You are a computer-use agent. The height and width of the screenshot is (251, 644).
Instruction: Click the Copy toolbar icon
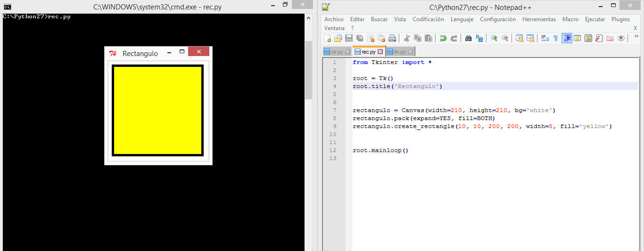coord(417,39)
